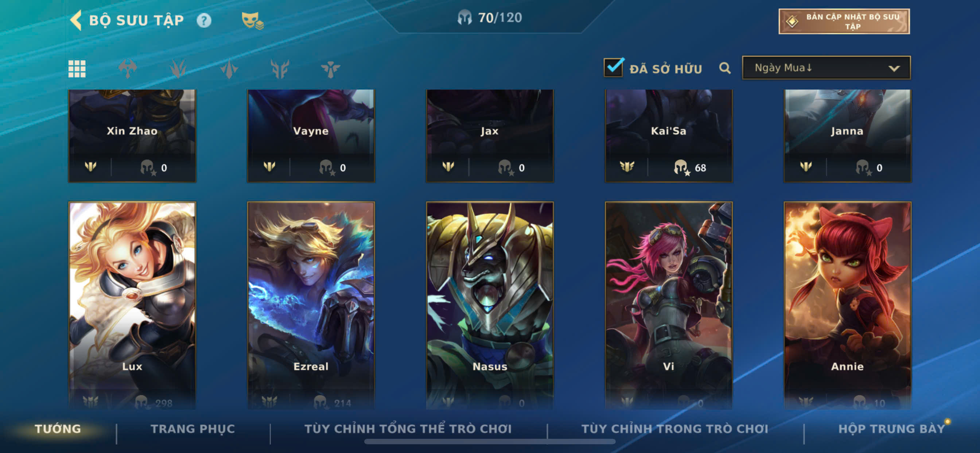Open the champion search magnifier
The image size is (980, 453).
(725, 68)
